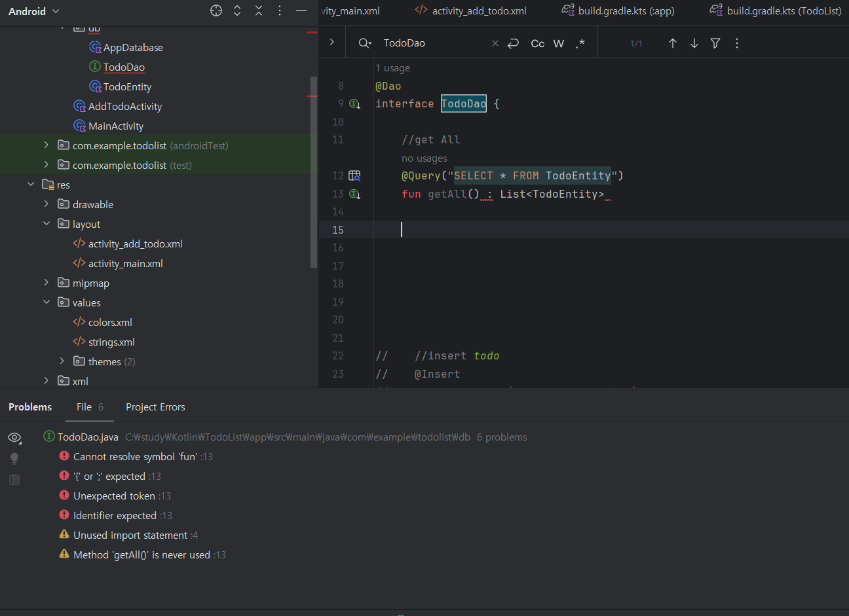849x616 pixels.
Task: Expand the mipmap folder
Action: (46, 282)
